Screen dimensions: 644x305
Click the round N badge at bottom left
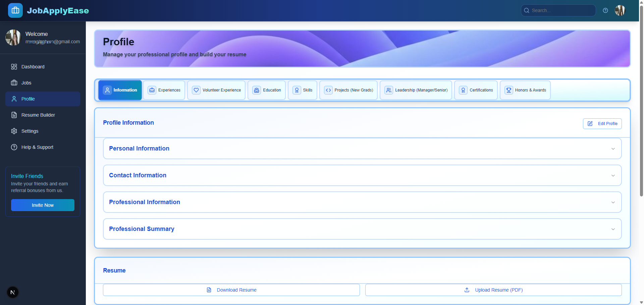point(13,292)
